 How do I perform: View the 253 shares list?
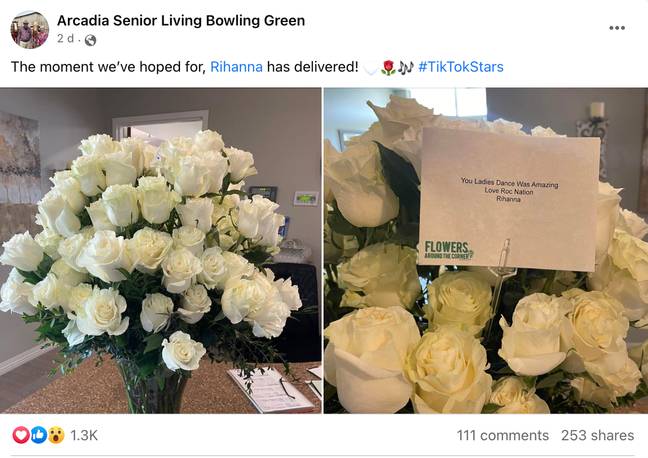tap(597, 435)
